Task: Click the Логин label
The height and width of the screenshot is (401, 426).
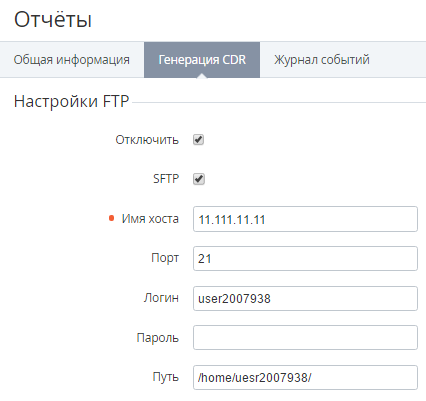Action: tap(161, 297)
